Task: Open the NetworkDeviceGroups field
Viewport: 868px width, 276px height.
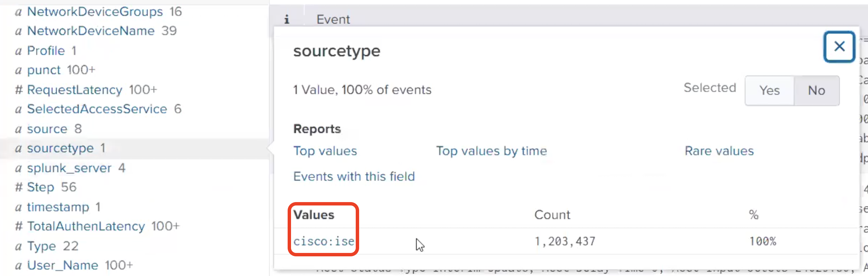Action: 95,12
